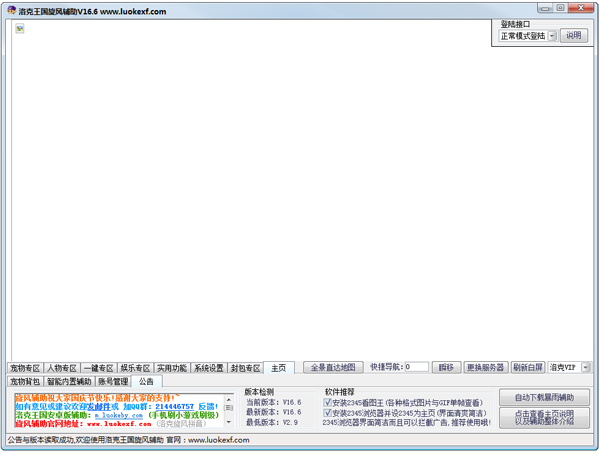Viewport: 600px width, 452px height.
Task: Toggle 安装2345看图王 checkbox
Action: click(327, 402)
